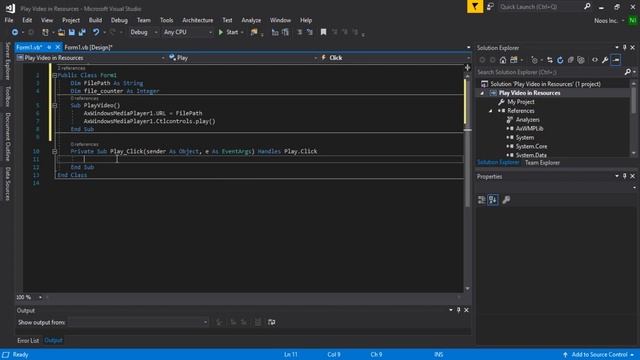The width and height of the screenshot is (640, 360).
Task: Click the Noos Inc. account name
Action: [x=606, y=20]
